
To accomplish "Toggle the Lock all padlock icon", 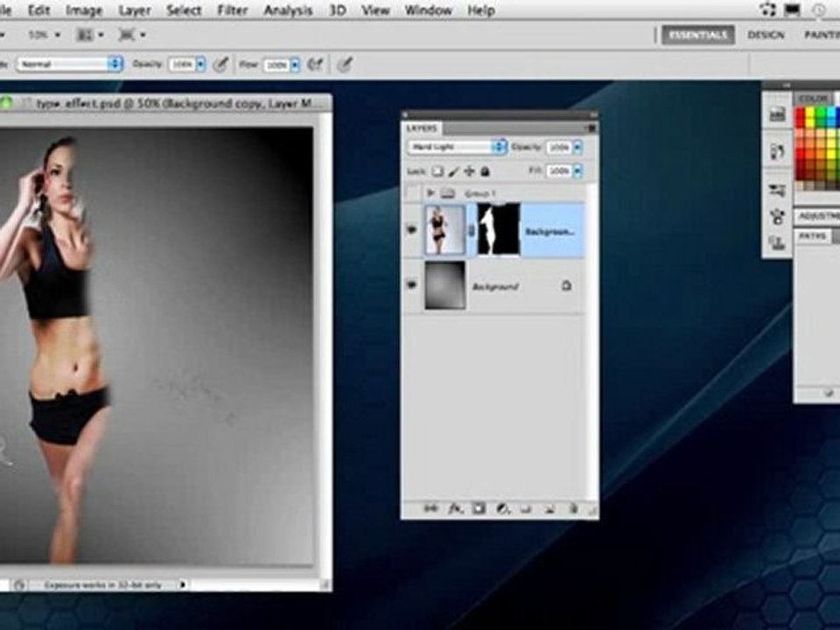I will coord(485,171).
